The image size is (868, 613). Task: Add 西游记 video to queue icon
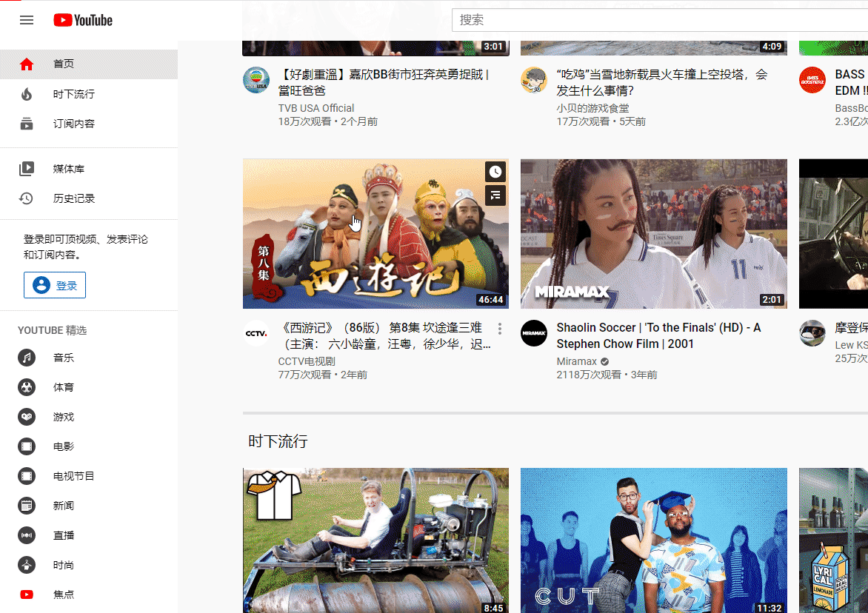(x=495, y=195)
